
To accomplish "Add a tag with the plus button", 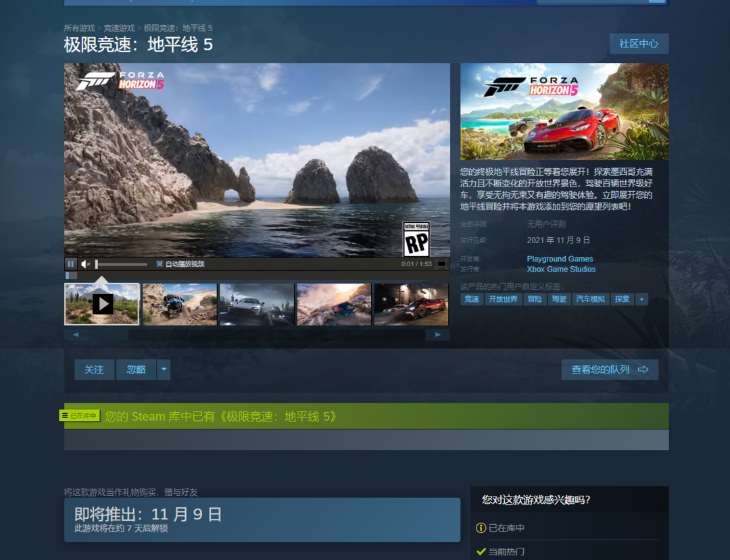I will coord(641,299).
